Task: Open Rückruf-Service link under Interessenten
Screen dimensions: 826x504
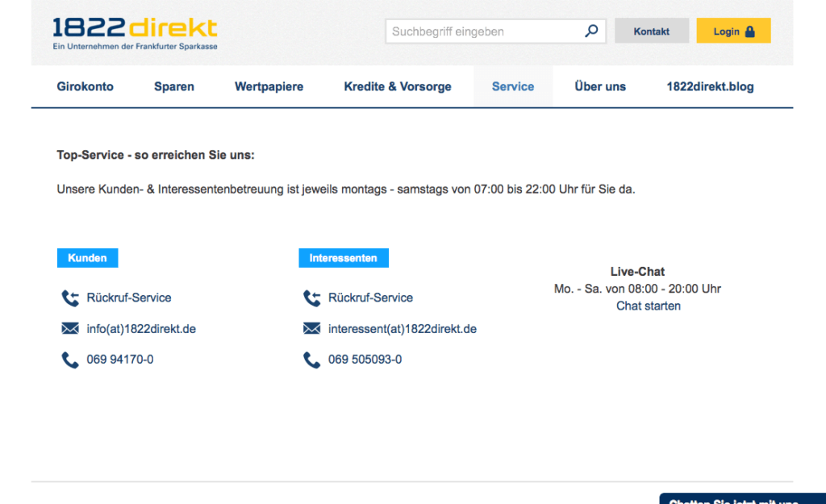Action: coord(371,298)
